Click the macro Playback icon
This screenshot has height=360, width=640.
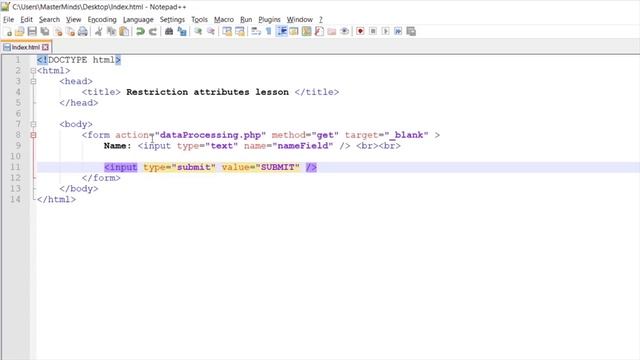tap(385, 31)
